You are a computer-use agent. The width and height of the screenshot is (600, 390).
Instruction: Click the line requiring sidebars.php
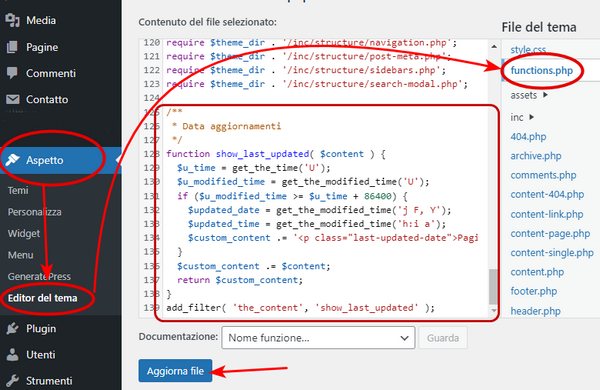tap(306, 70)
